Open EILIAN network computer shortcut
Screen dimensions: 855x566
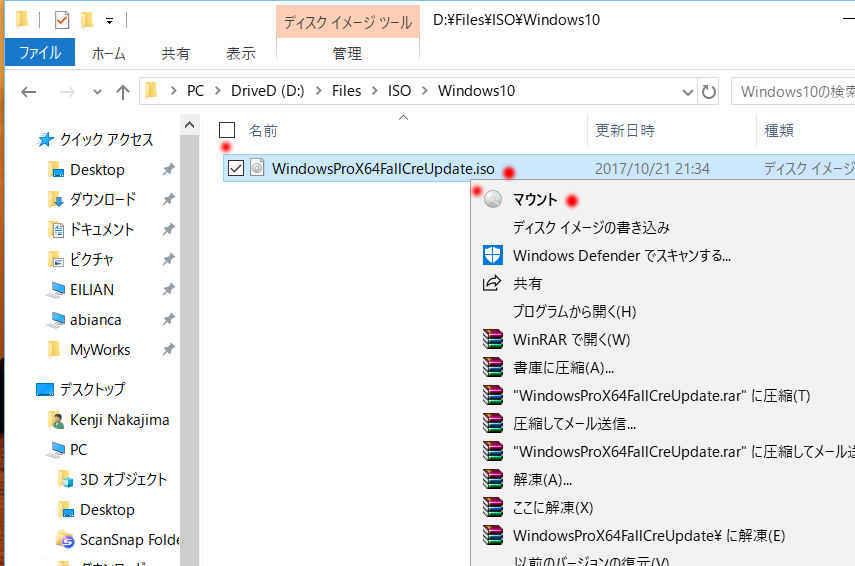(92, 290)
